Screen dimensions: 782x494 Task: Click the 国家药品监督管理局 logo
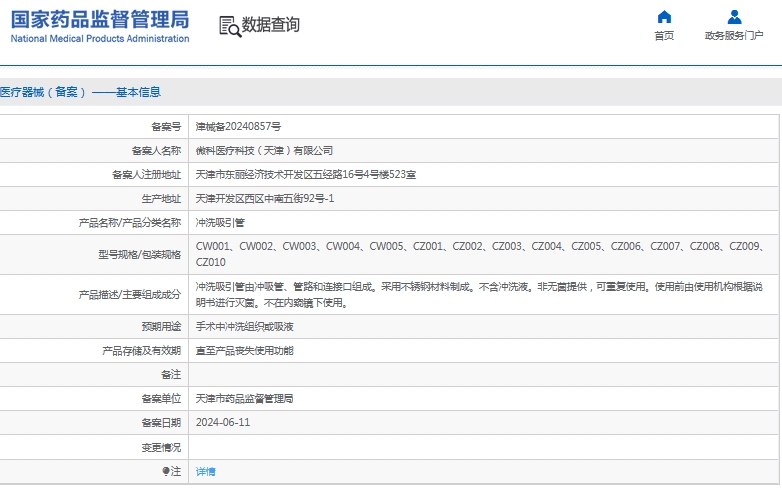pyautogui.click(x=100, y=19)
